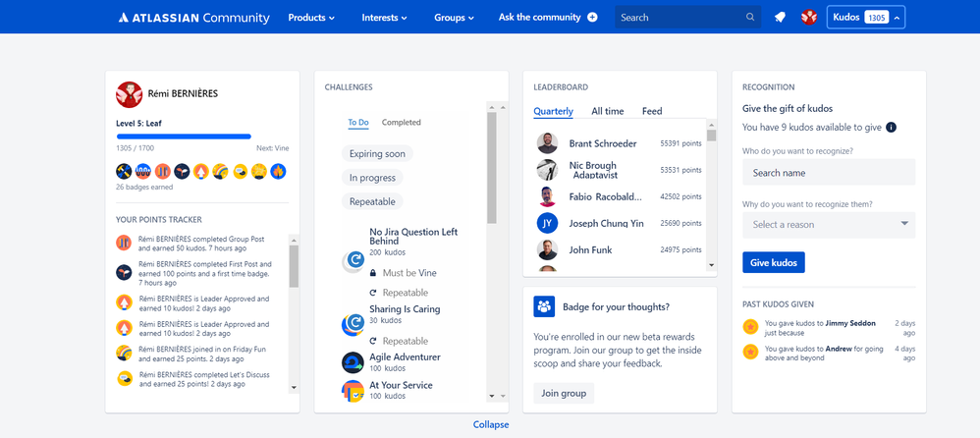
Task: Click the Let's Discuss icon in points tracker
Action: [x=125, y=378]
